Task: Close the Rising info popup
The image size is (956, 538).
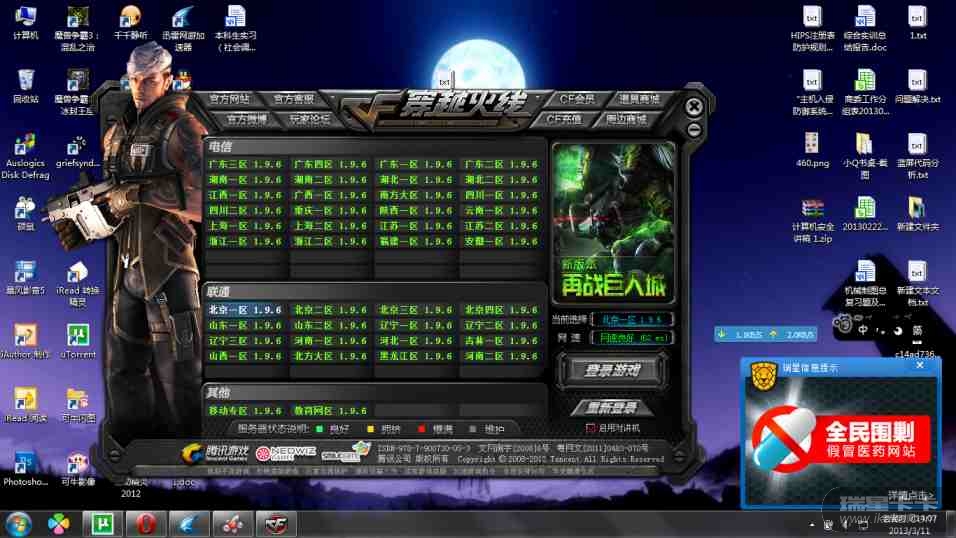Action: click(920, 365)
